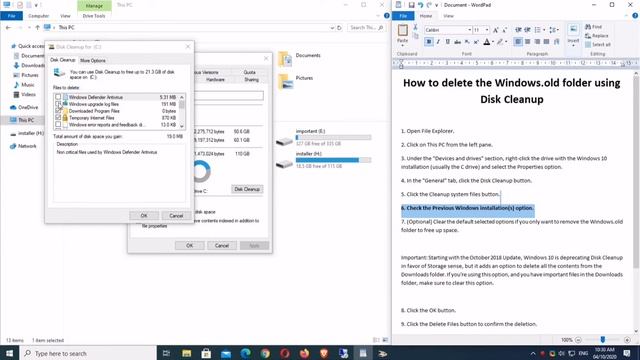Open the Computer tab in File Explorer
Viewport: 640px width, 360px height.
(x=39, y=16)
